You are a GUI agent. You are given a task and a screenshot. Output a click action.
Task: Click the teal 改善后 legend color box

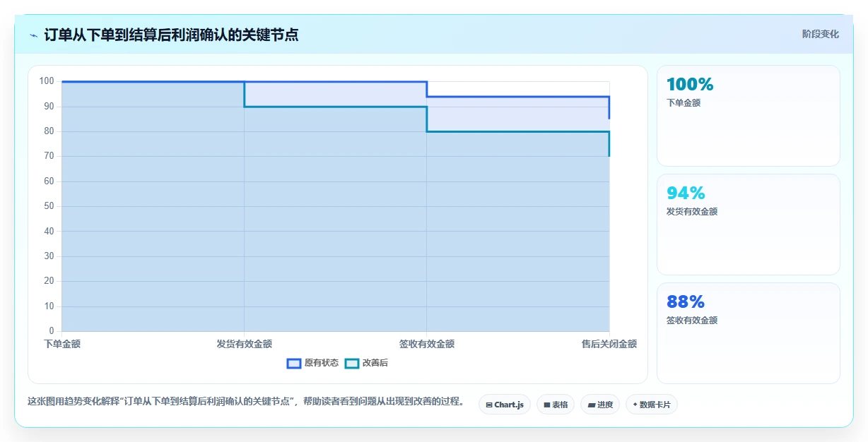point(352,363)
